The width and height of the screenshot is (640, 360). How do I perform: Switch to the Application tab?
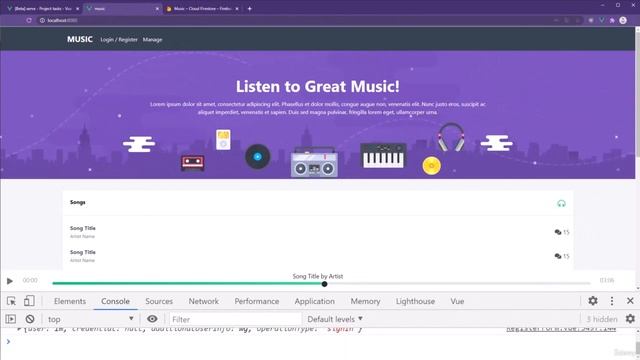pos(314,301)
